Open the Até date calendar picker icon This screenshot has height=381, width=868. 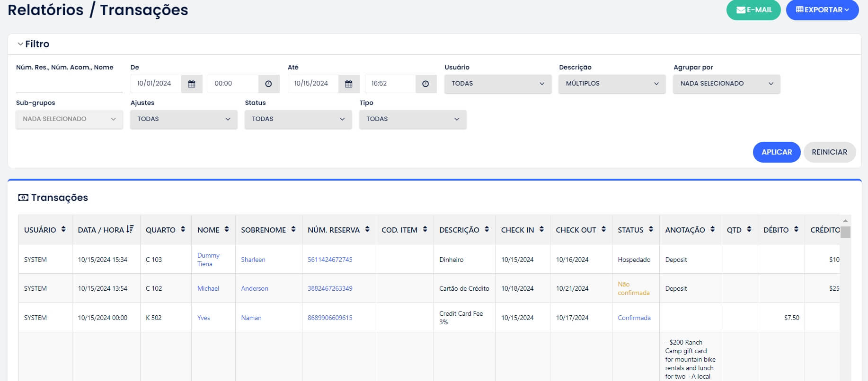pyautogui.click(x=349, y=84)
